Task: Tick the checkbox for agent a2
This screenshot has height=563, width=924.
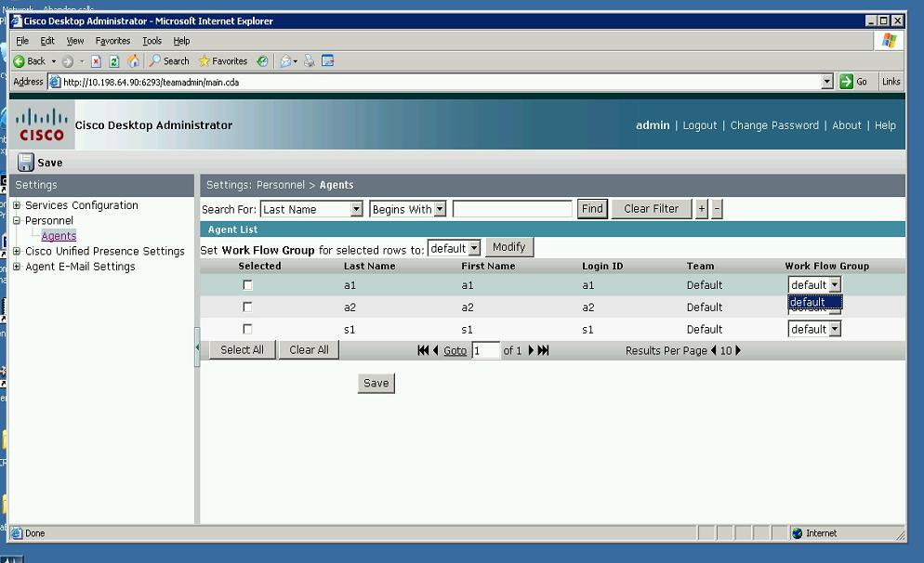Action: click(x=247, y=307)
